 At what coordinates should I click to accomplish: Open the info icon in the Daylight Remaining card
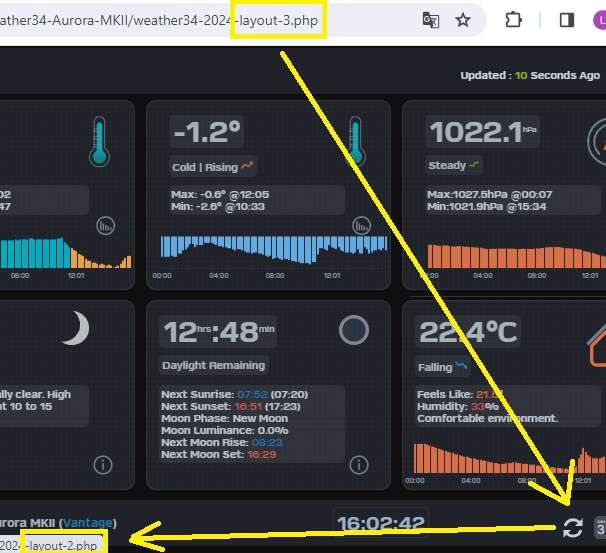[x=359, y=465]
